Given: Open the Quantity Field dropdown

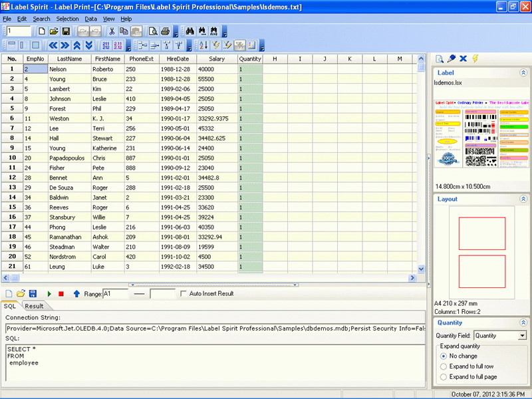Looking at the screenshot, I should coord(522,336).
